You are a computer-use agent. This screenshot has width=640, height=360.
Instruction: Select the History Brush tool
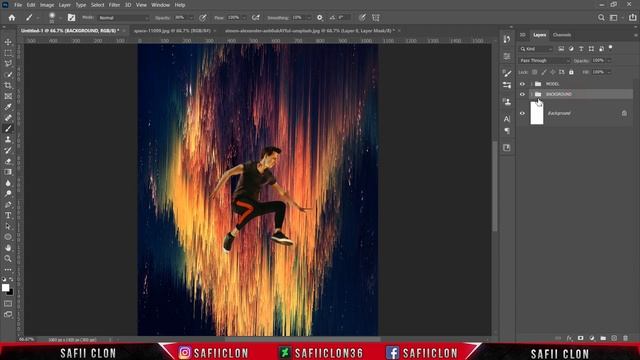(x=8, y=150)
